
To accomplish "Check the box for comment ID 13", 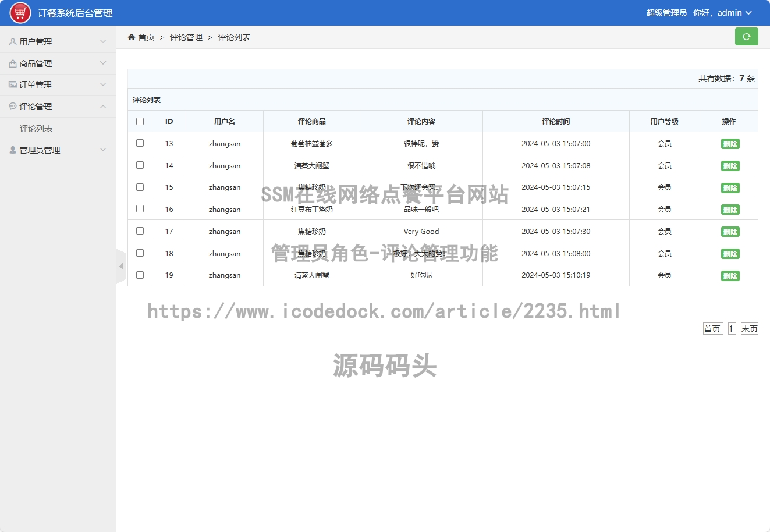I will 140,143.
